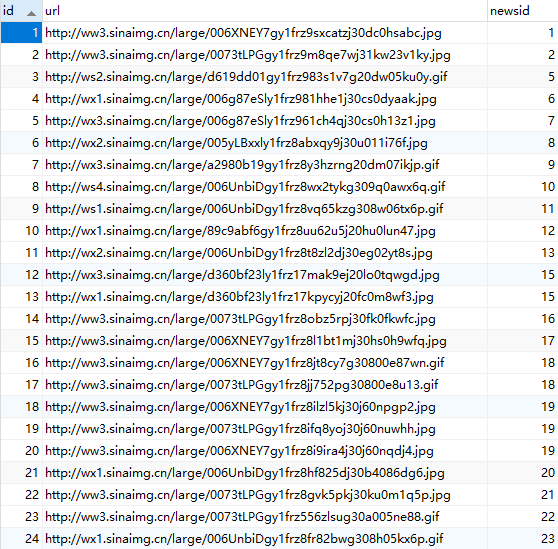
Task: Click id cell for row 12
Action: pos(21,275)
